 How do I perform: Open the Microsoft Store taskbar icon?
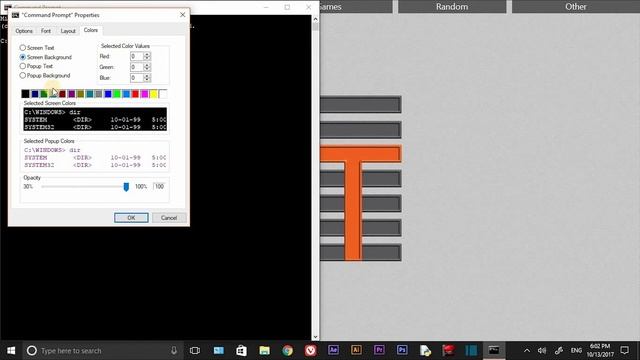tap(241, 351)
